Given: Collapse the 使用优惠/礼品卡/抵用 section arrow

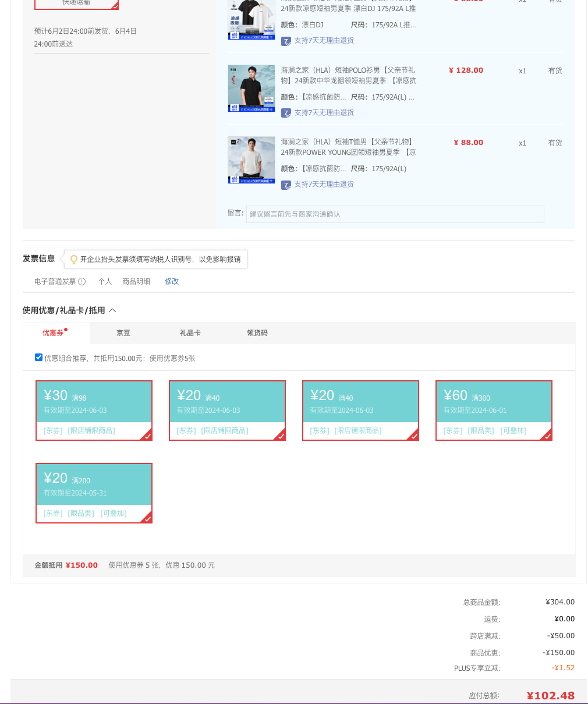Looking at the screenshot, I should 112,310.
